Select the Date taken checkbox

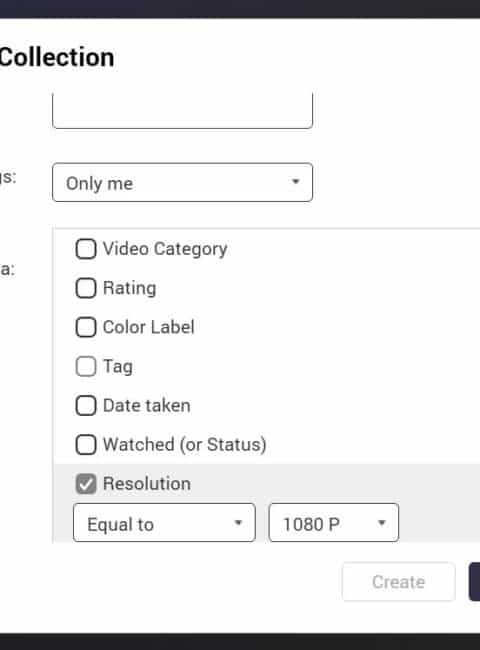click(x=86, y=405)
